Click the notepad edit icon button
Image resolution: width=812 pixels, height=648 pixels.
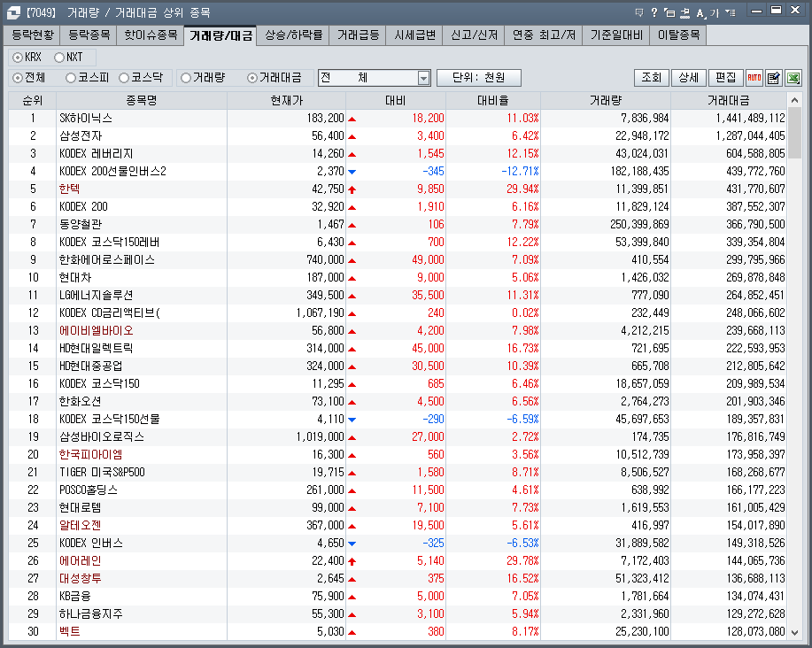774,78
